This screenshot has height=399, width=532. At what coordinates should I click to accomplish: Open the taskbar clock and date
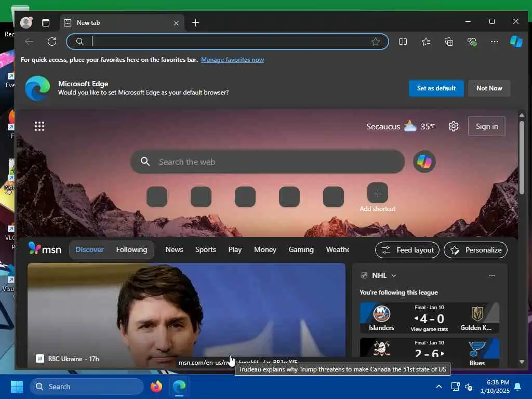point(495,387)
